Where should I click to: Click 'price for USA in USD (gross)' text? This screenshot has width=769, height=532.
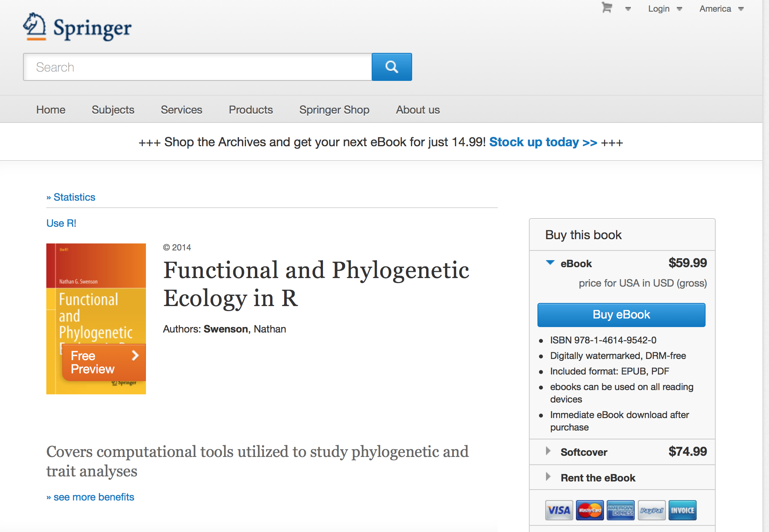(643, 283)
